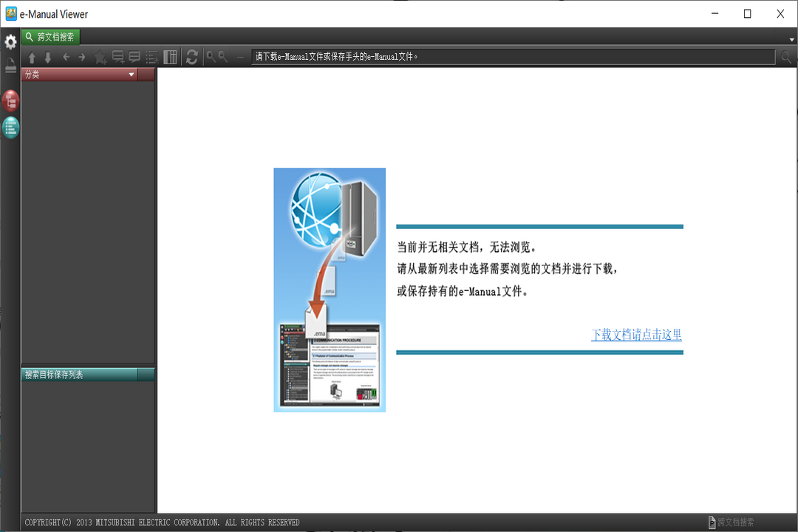Open the settings gear in the sidebar
798x532 pixels.
pyautogui.click(x=10, y=42)
